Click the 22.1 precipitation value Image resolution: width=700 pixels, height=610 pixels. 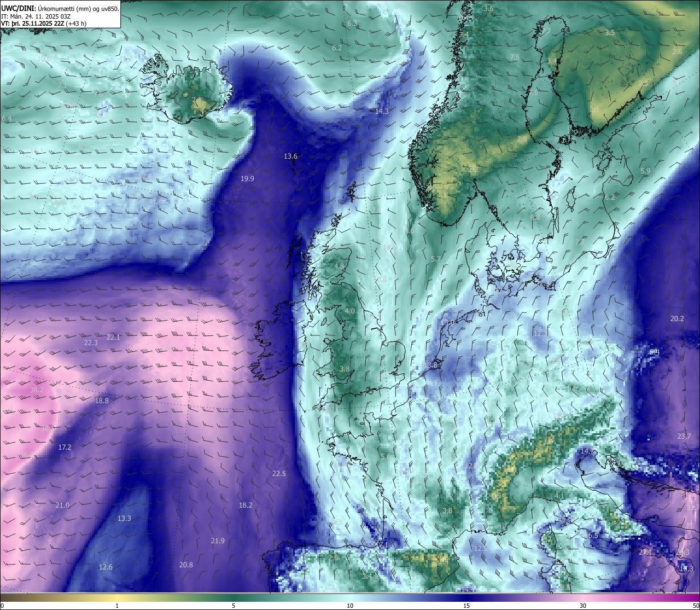coord(113,338)
